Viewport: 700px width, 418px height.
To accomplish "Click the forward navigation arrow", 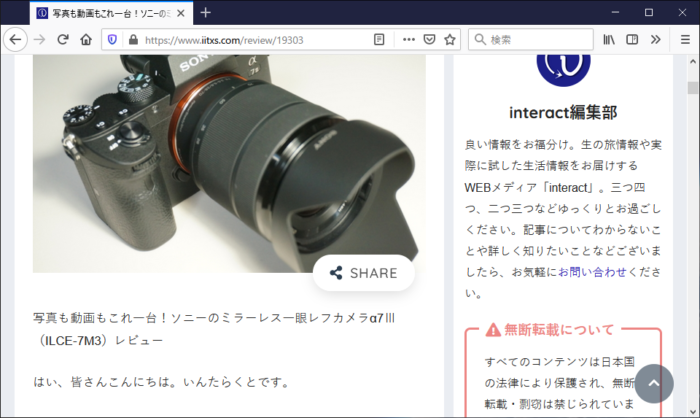I will 39,40.
